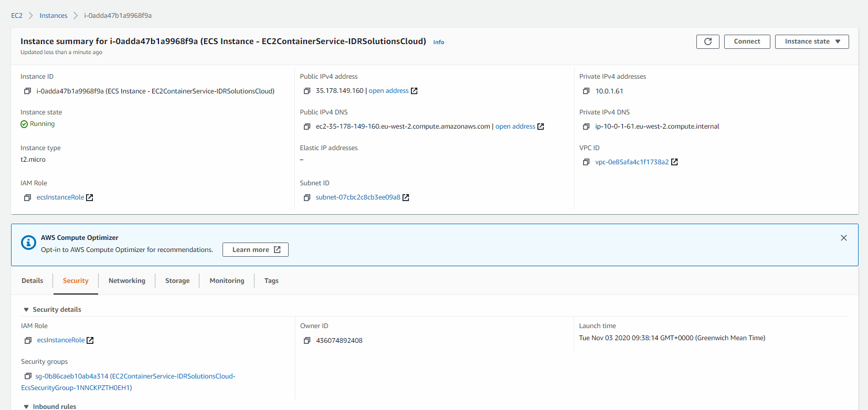This screenshot has height=410, width=868.
Task: Copy the public IPv4 address 35.178.149.160
Action: (x=307, y=91)
